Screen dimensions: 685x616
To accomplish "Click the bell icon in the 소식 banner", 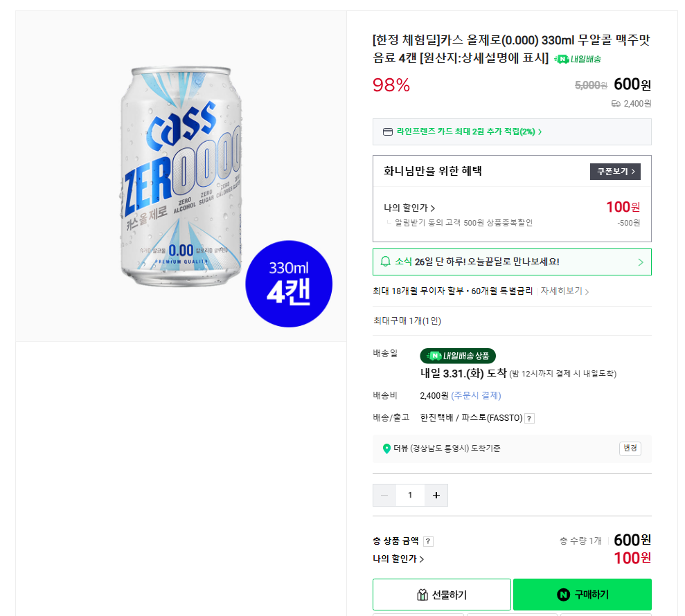I will point(386,262).
